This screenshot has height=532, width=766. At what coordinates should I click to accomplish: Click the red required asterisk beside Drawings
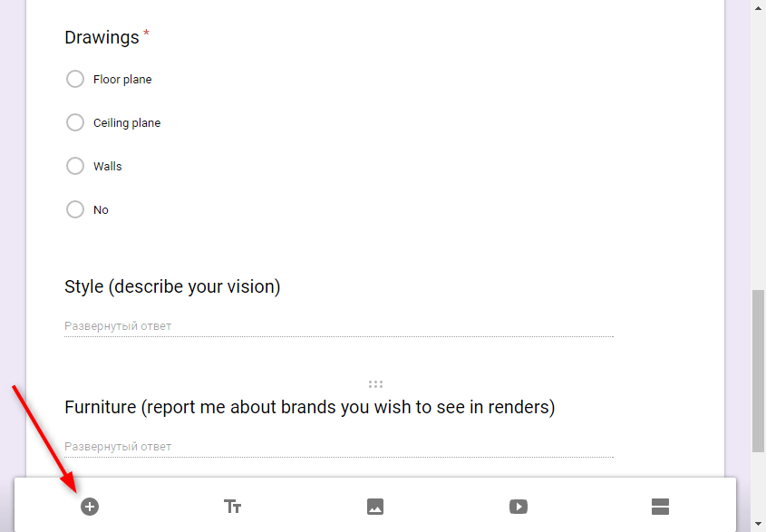pos(147,34)
